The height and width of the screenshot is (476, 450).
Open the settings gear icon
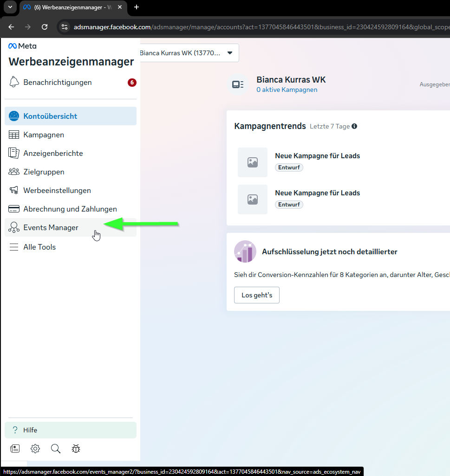pos(35,449)
